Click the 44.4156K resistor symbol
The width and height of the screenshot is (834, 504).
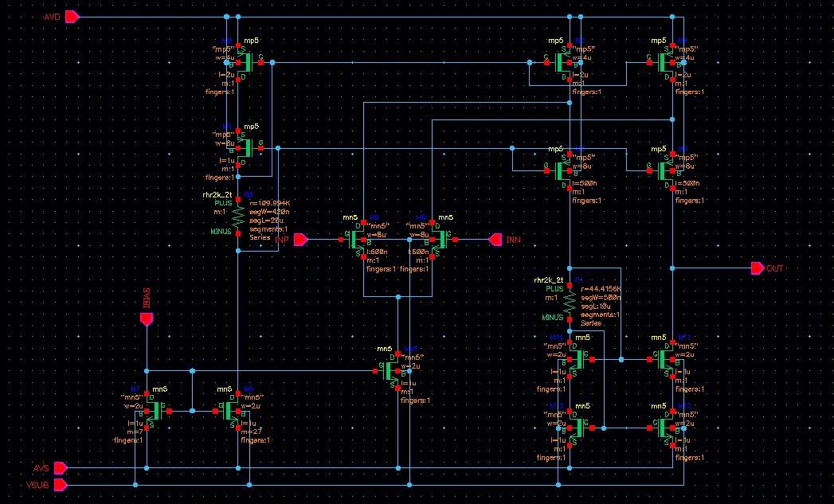pos(570,301)
